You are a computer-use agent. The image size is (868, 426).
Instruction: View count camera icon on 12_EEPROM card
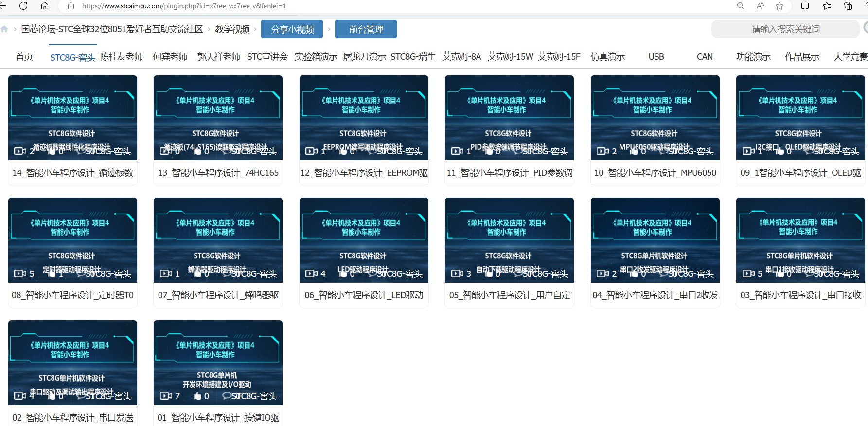point(311,151)
